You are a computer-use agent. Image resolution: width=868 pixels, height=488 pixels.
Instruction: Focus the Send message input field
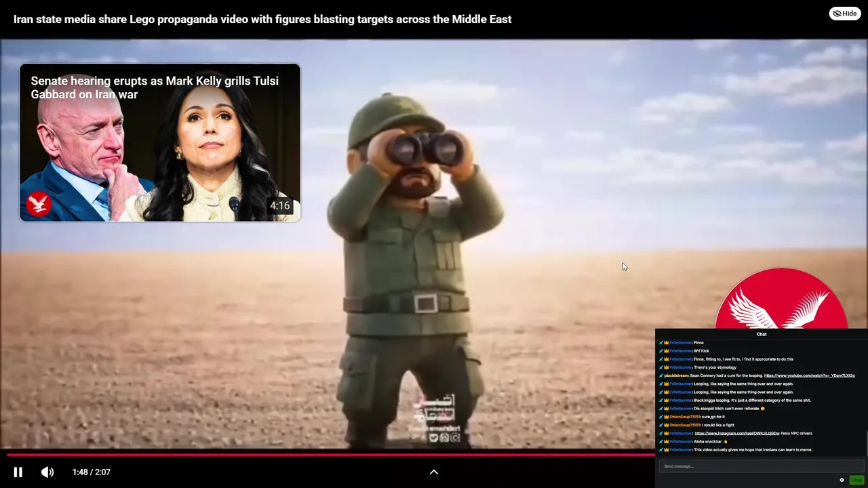point(761,466)
